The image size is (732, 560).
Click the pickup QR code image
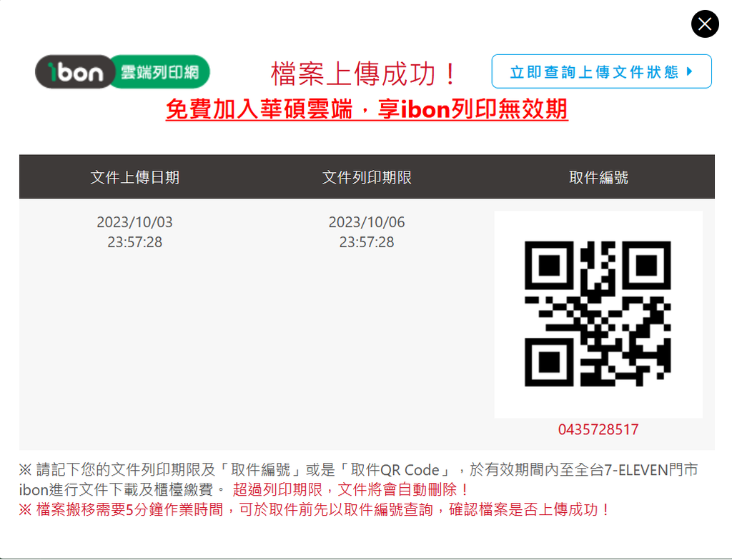click(x=598, y=314)
